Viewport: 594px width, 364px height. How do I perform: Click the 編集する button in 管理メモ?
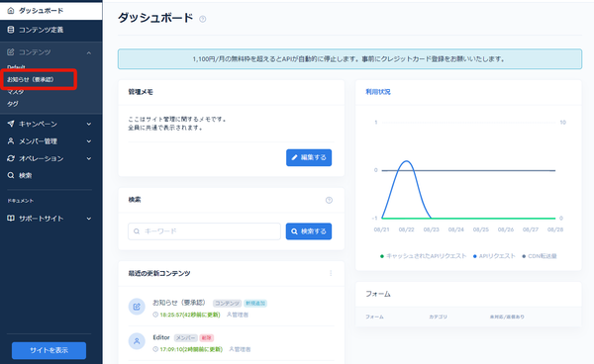click(309, 157)
